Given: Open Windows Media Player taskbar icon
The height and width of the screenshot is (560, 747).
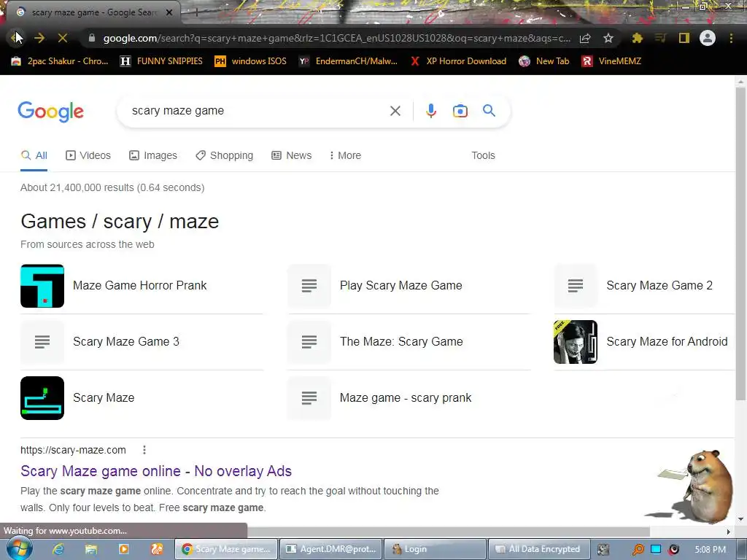Looking at the screenshot, I should coord(124,549).
